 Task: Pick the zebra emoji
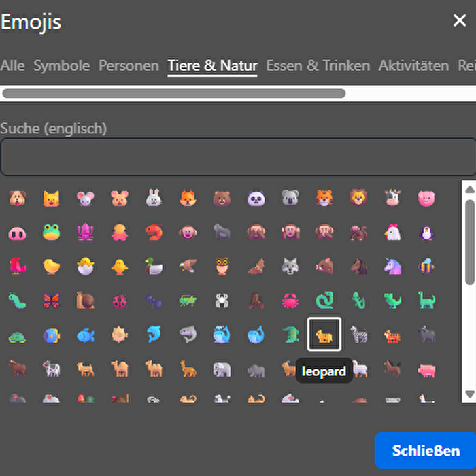pos(358,335)
